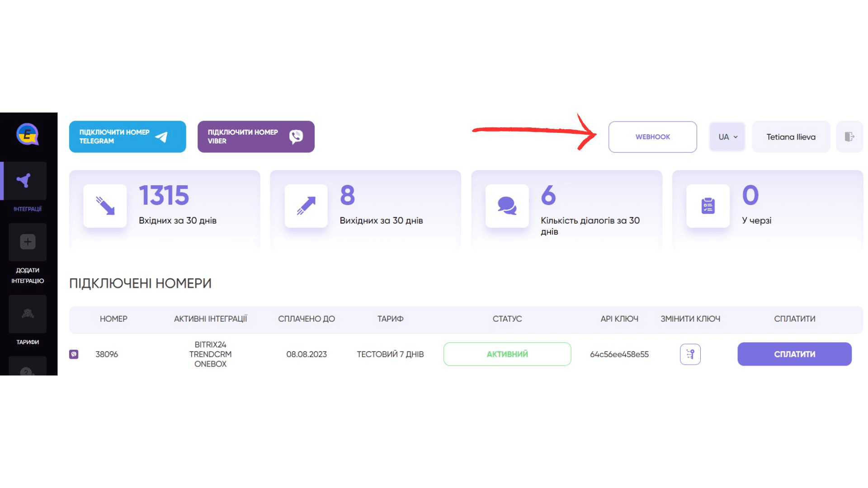Screen dimensions: 868x488
Task: Expand the UA language dropdown
Action: point(727,137)
